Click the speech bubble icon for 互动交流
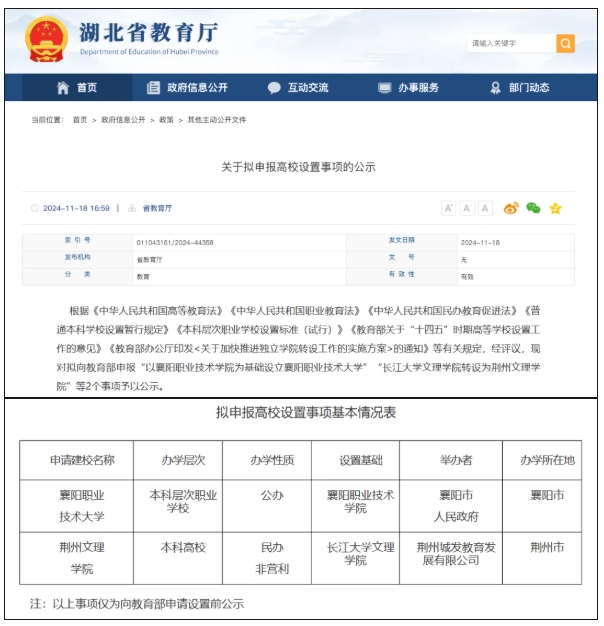604x626 pixels. point(274,88)
